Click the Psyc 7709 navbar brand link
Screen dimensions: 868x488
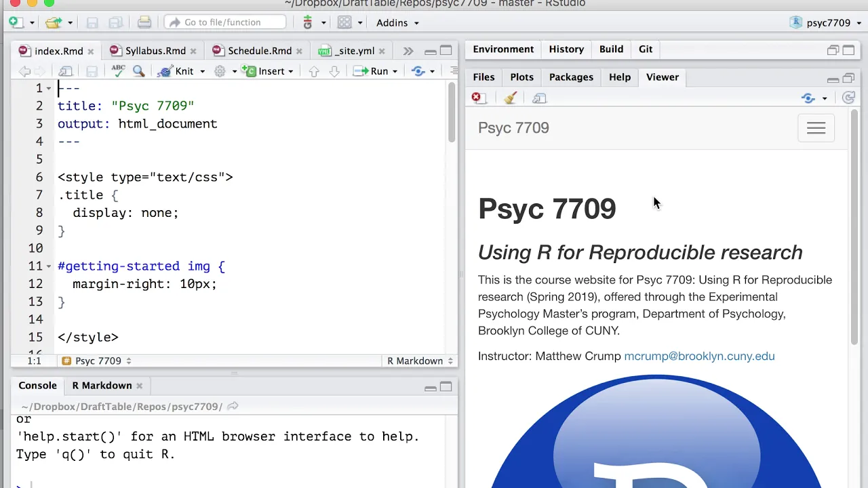[x=513, y=127]
